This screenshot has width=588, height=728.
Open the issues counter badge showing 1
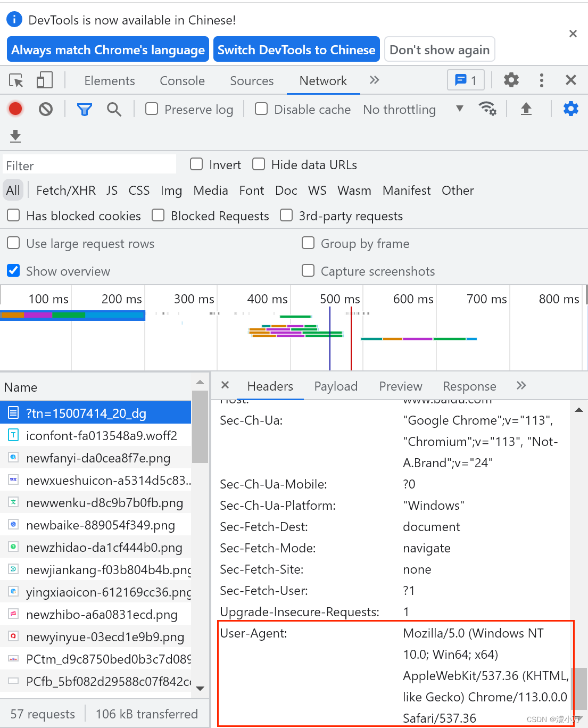(x=466, y=80)
